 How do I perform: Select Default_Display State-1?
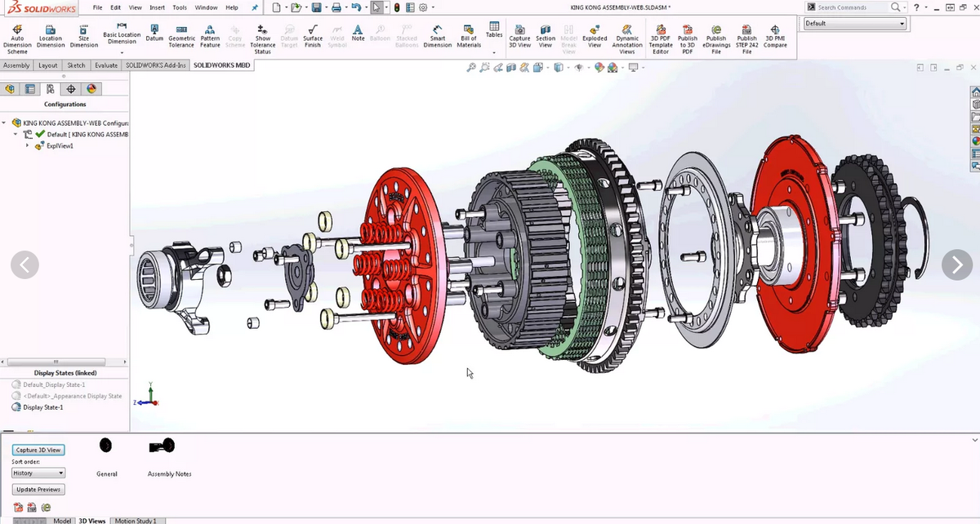pos(48,384)
